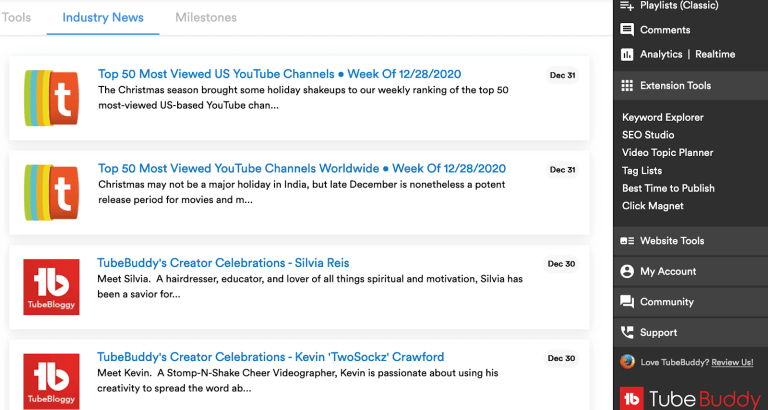Image resolution: width=768 pixels, height=410 pixels.
Task: Click the Review Us! link
Action: point(732,362)
